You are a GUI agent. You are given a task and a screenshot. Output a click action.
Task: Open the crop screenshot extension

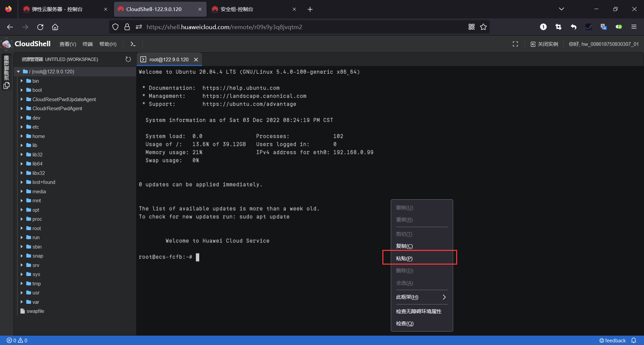[558, 27]
